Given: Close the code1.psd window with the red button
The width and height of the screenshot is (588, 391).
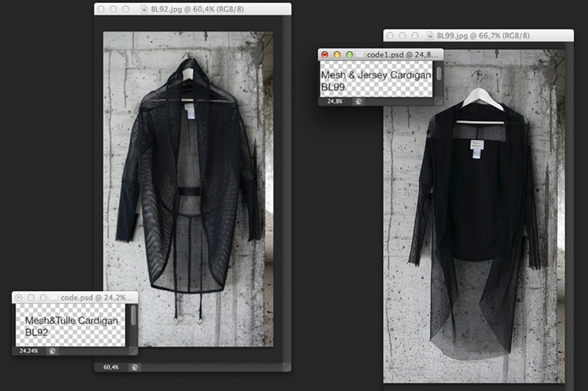Looking at the screenshot, I should (x=325, y=55).
